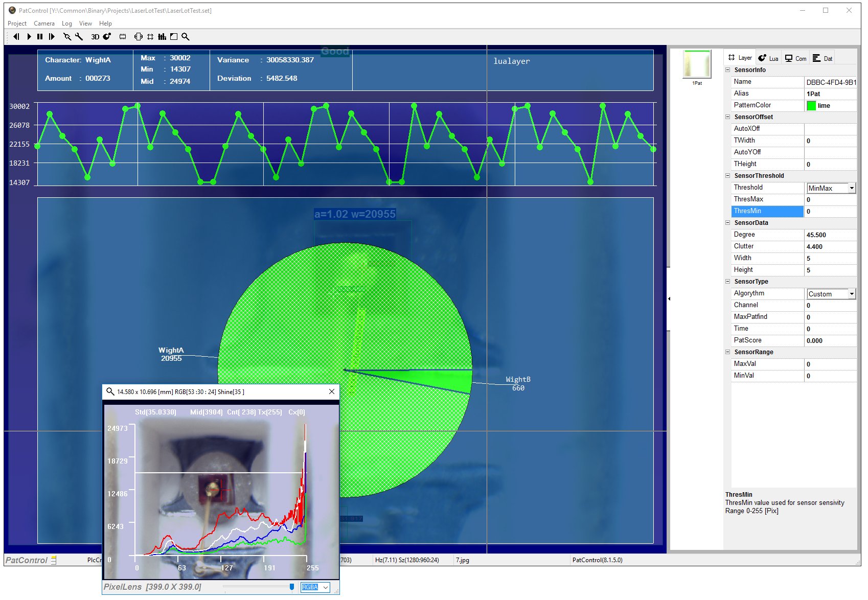Collapse the SensorData section
This screenshot has height=600, width=868.
(x=728, y=223)
